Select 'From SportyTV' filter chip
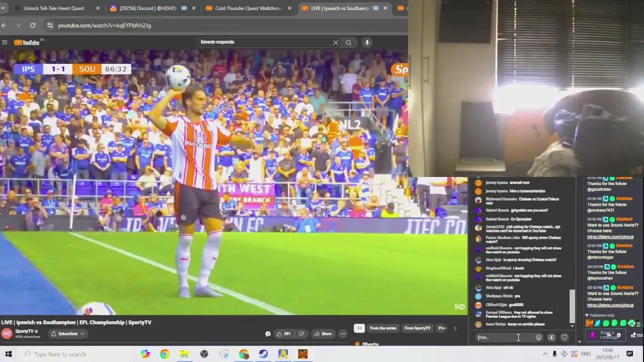The width and height of the screenshot is (644, 362). tap(417, 328)
